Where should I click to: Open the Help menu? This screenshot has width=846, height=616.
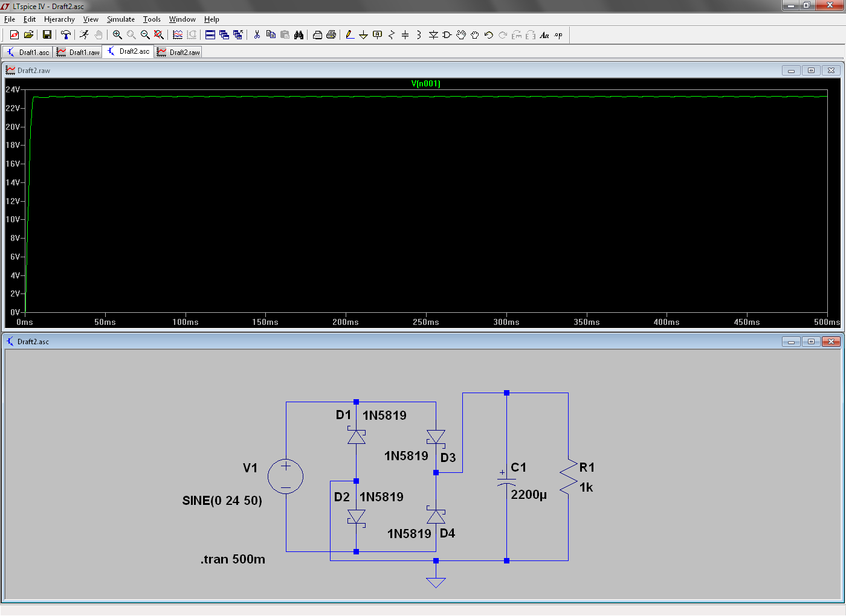(x=211, y=19)
